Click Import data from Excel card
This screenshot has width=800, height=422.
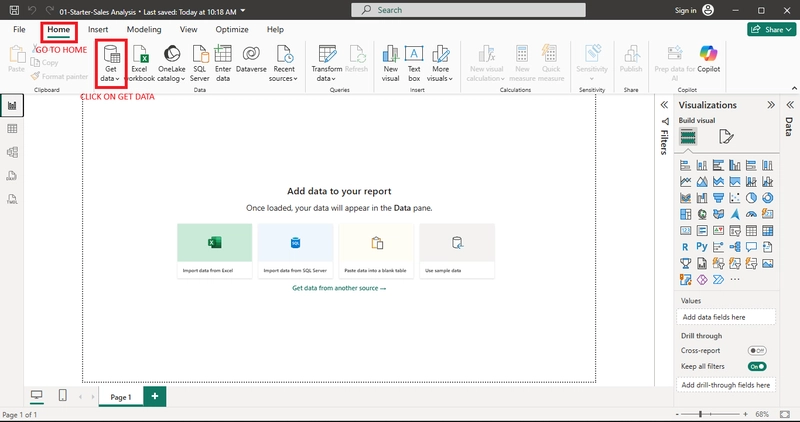pos(215,251)
